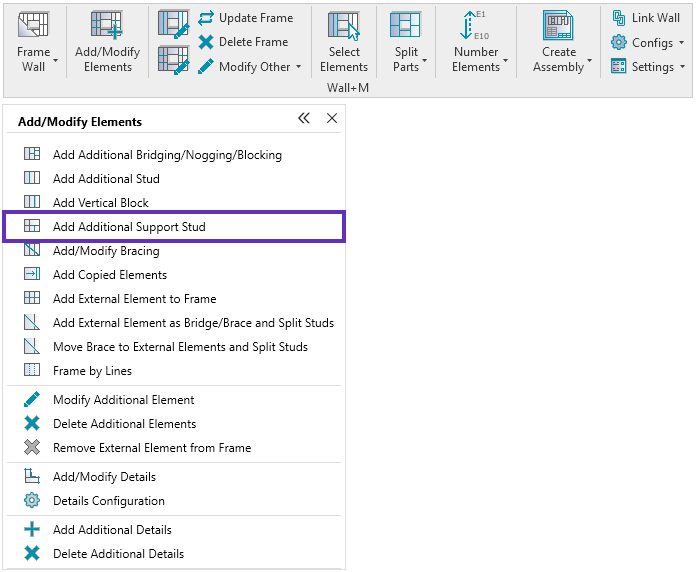Click the Select Elements icon
This screenshot has height=572, width=697.
pyautogui.click(x=344, y=26)
